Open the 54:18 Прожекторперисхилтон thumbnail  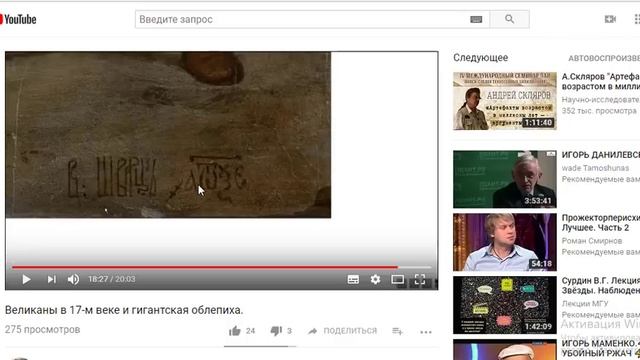click(505, 242)
